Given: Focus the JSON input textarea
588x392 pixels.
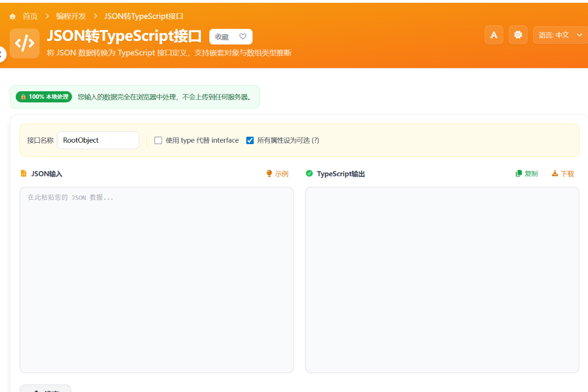Looking at the screenshot, I should coord(157,280).
